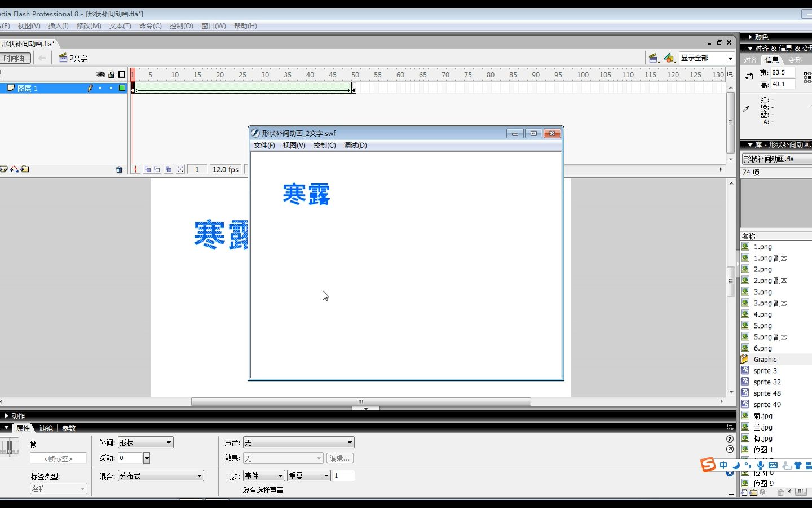This screenshot has width=812, height=508.
Task: Delete layer with the trash icon
Action: [x=119, y=169]
